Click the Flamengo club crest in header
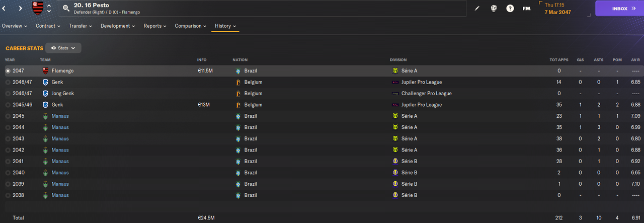Screen dimensions: 644x223 coord(38,8)
